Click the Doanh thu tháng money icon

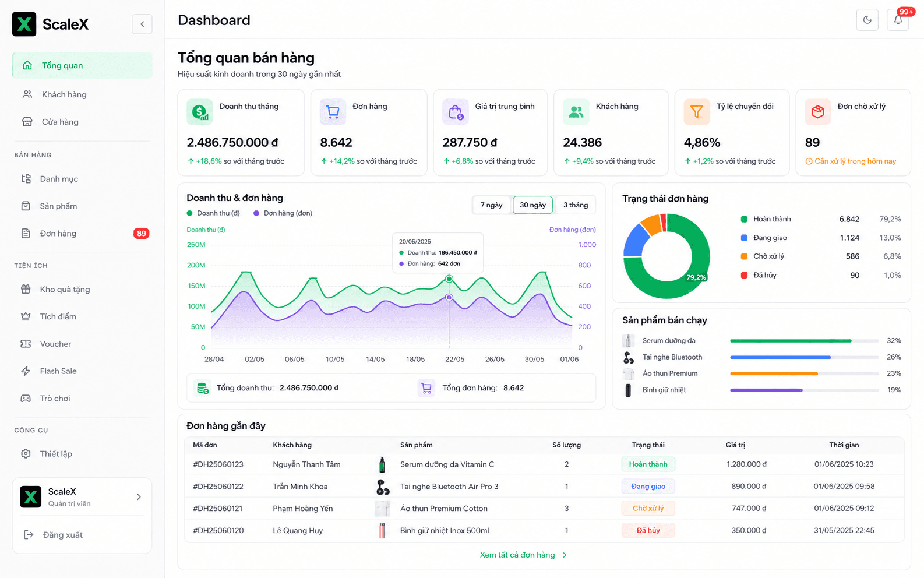(x=199, y=111)
